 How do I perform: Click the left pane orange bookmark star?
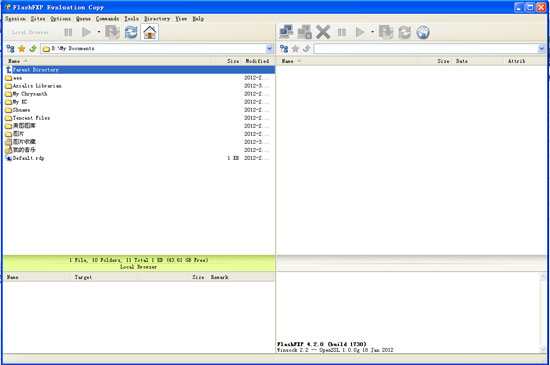(x=21, y=48)
